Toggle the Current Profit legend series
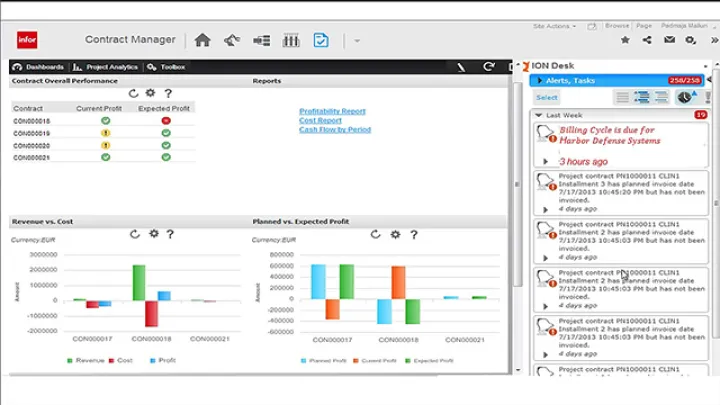The height and width of the screenshot is (405, 720). click(375, 360)
